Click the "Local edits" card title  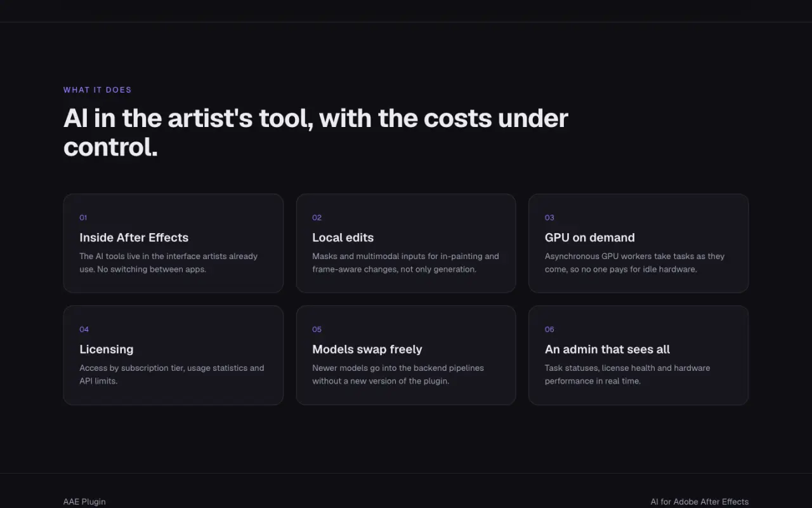tap(343, 237)
